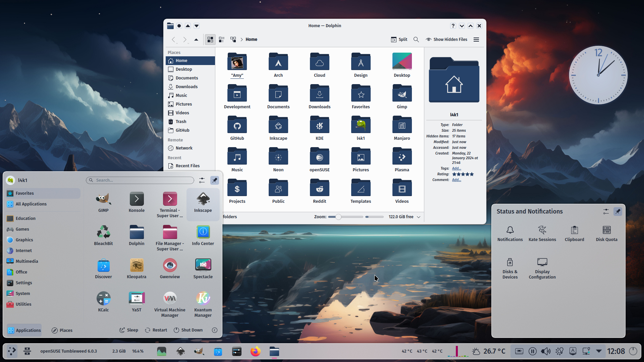The image size is (644, 362).
Task: Toggle Show Hidden Files in Dolphin
Action: coord(446,40)
